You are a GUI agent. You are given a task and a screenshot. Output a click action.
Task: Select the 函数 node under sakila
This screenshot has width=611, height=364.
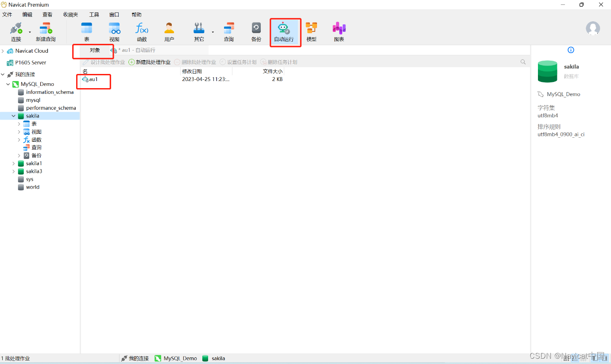[x=36, y=140]
